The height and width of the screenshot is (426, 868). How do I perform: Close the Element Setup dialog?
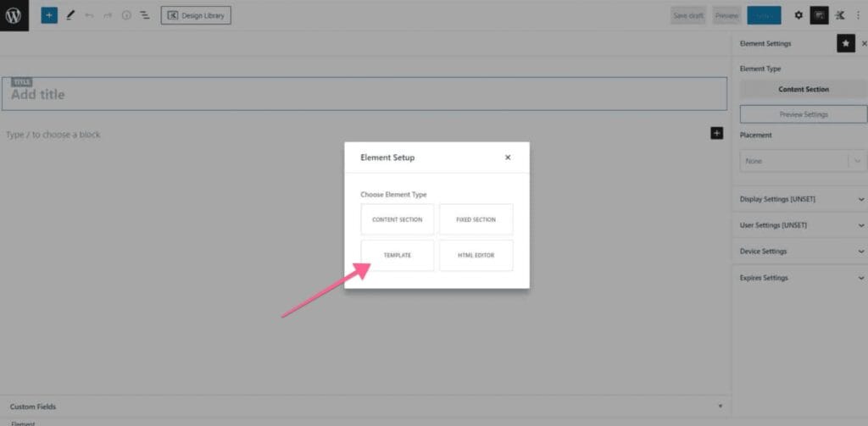pos(508,158)
